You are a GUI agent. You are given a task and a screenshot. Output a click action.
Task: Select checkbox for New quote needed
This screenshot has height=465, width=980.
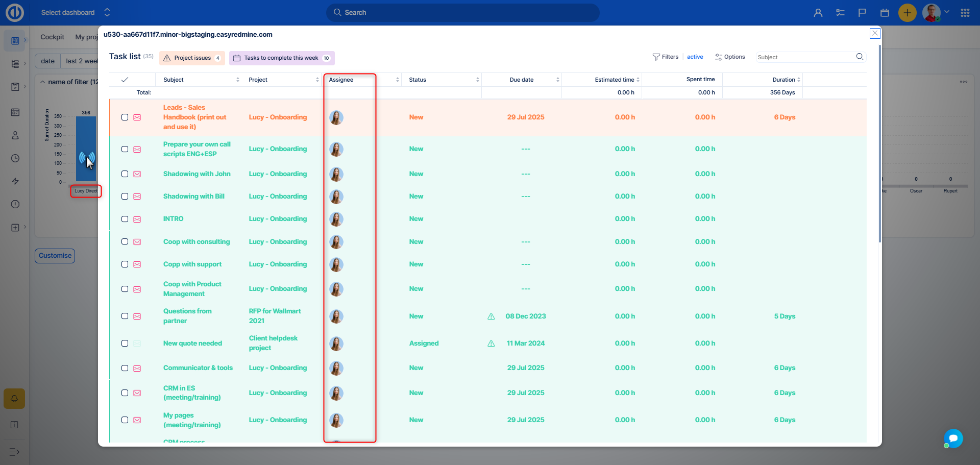[125, 344]
